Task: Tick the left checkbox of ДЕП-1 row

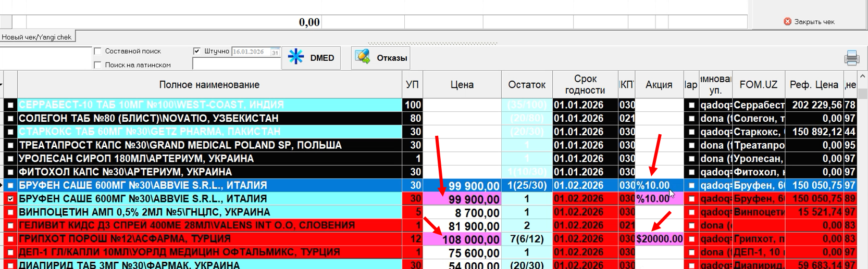Action: coord(10,252)
